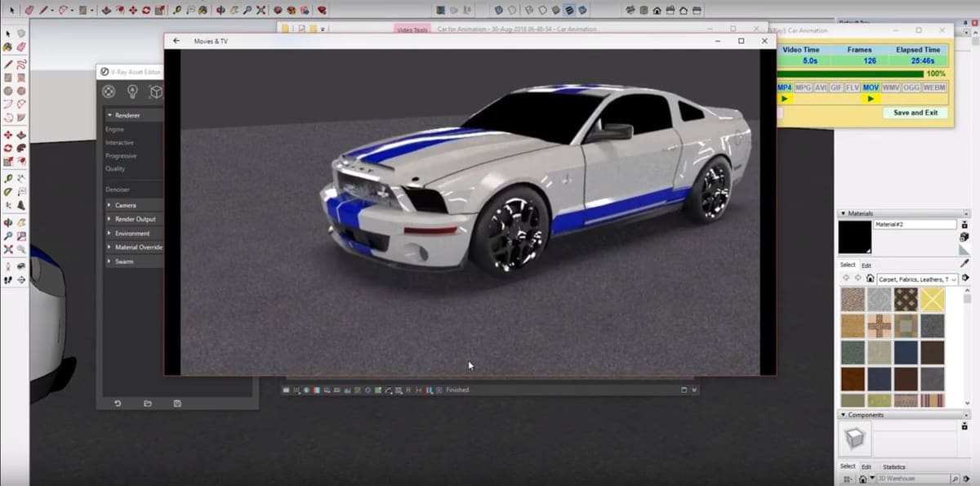This screenshot has width=980, height=486.
Task: Click the Material#2 name field
Action: [915, 225]
